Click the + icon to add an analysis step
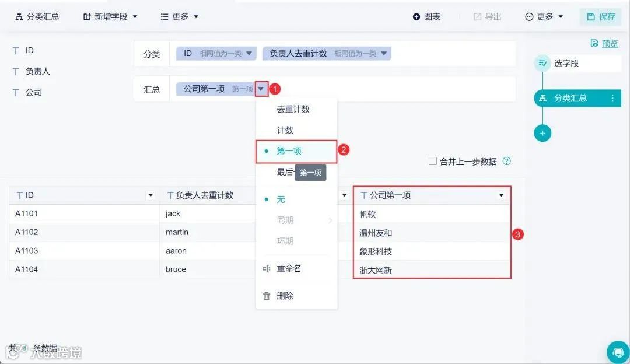The image size is (630, 364). [x=542, y=133]
